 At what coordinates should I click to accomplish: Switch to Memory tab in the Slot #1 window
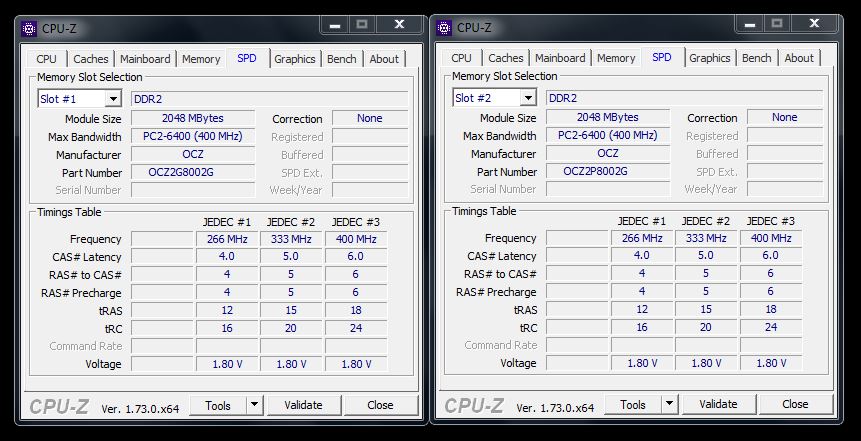click(201, 59)
